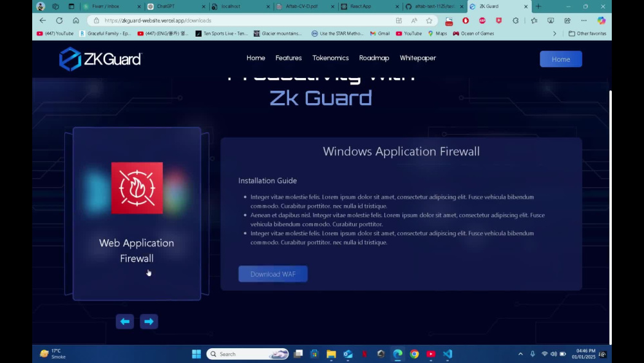
Task: Click the address bar URL
Action: tap(158, 21)
